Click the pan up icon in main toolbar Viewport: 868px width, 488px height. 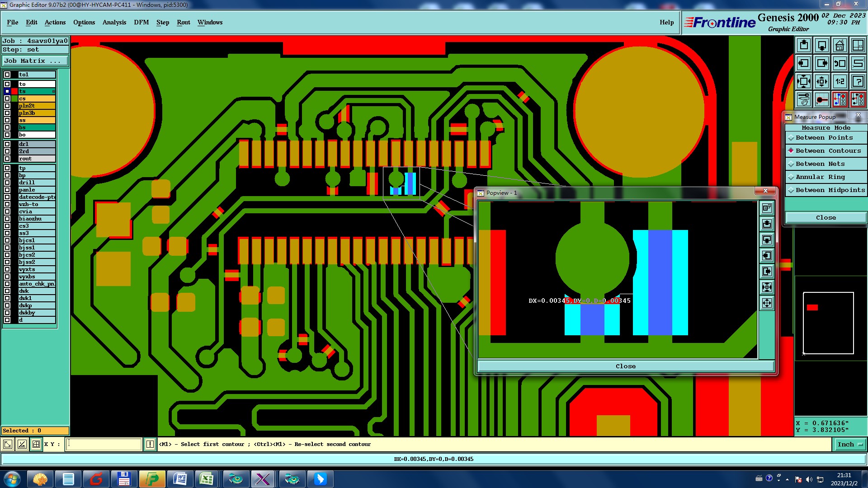[804, 45]
